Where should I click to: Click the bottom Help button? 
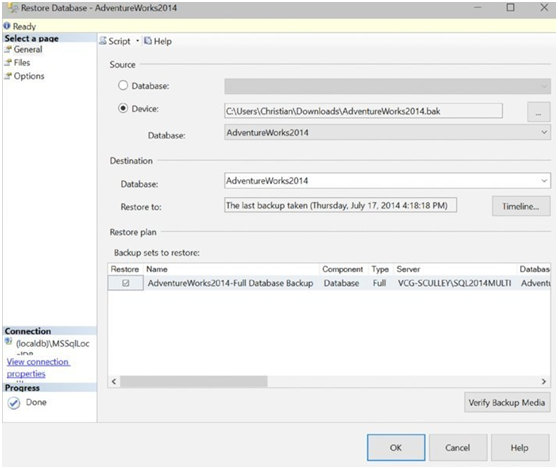pyautogui.click(x=520, y=448)
